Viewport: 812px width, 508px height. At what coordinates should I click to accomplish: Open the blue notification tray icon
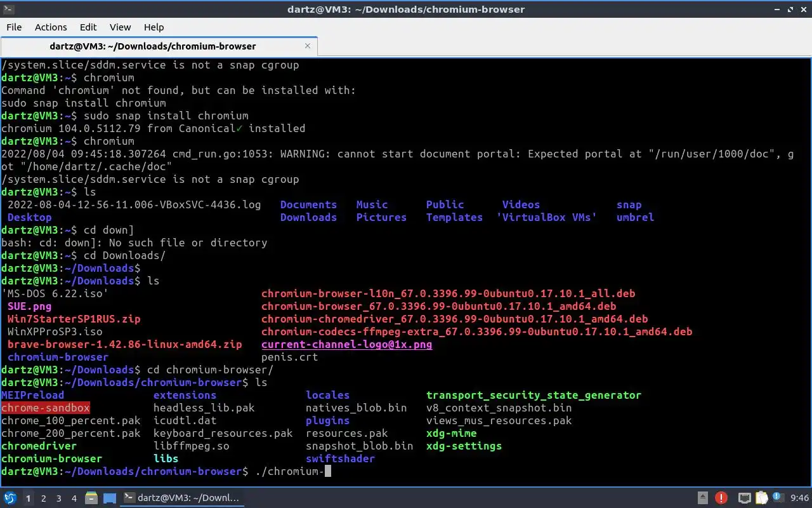click(778, 498)
